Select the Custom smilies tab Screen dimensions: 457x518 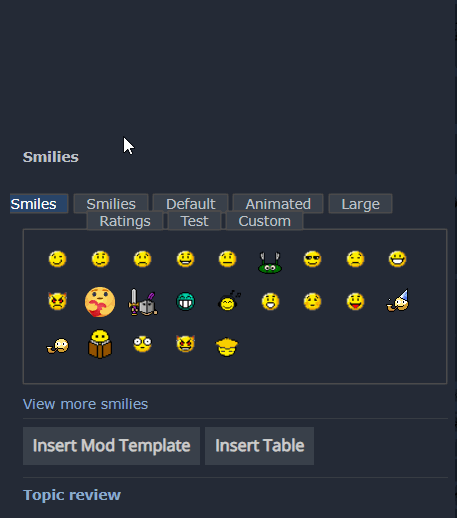click(x=265, y=221)
